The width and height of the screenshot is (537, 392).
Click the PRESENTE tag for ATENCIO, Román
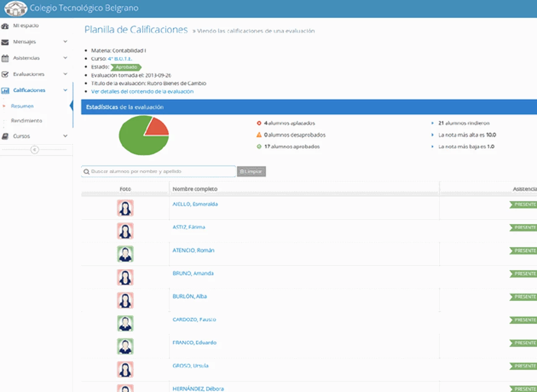click(523, 251)
